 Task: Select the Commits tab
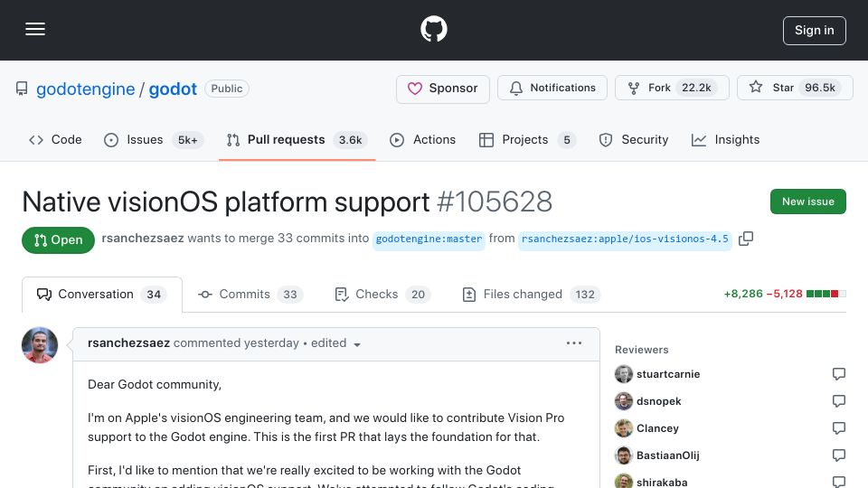point(249,295)
